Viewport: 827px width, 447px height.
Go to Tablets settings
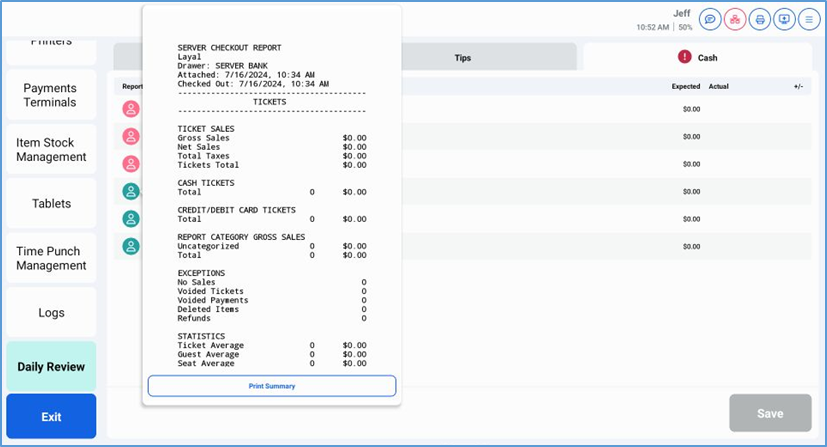(51, 204)
